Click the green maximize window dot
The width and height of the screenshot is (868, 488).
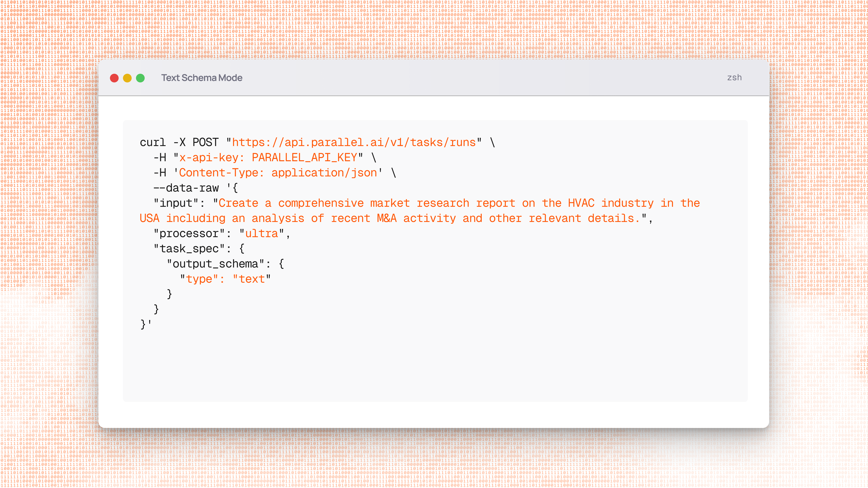pos(140,78)
